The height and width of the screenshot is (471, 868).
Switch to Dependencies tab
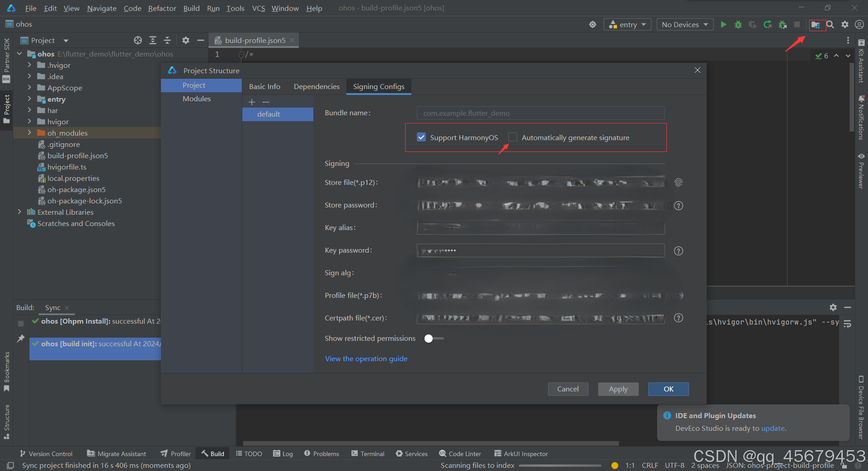pyautogui.click(x=316, y=86)
